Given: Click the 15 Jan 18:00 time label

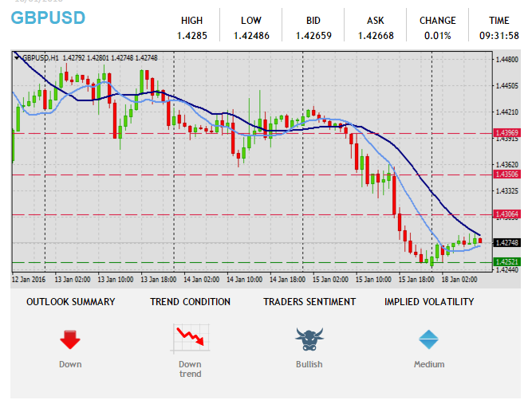Looking at the screenshot, I should pyautogui.click(x=416, y=280).
